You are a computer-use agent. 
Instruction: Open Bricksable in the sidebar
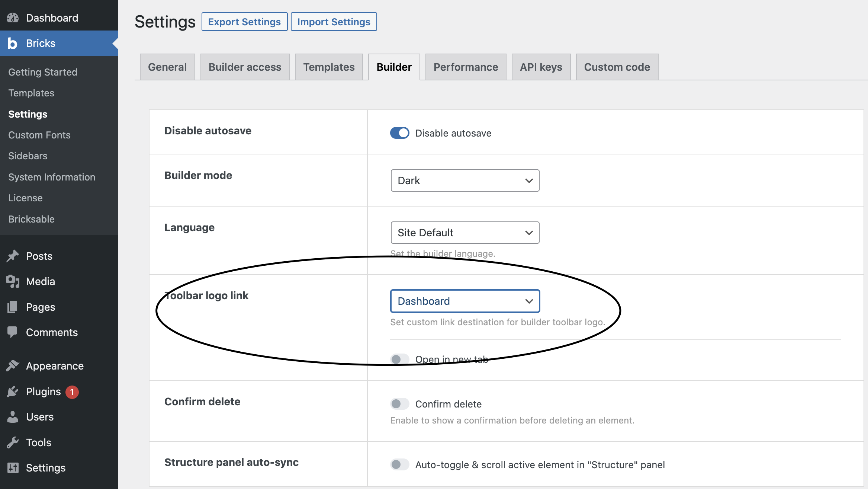click(32, 219)
